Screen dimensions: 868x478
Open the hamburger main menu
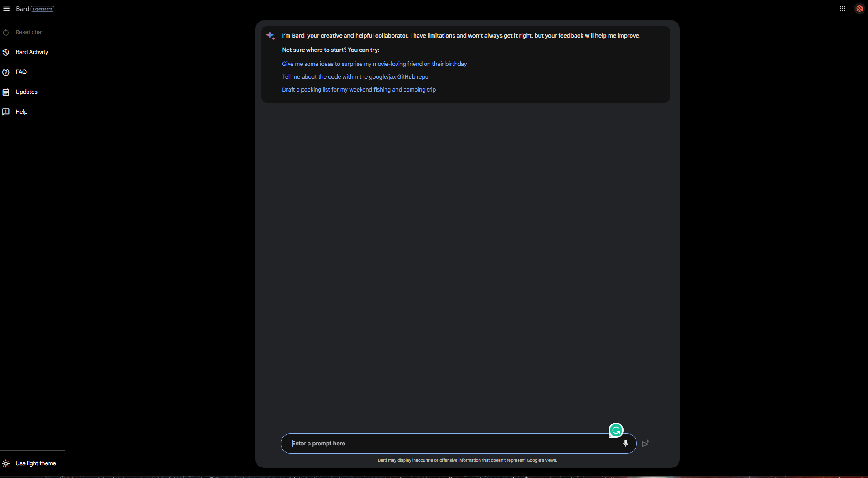(x=6, y=9)
